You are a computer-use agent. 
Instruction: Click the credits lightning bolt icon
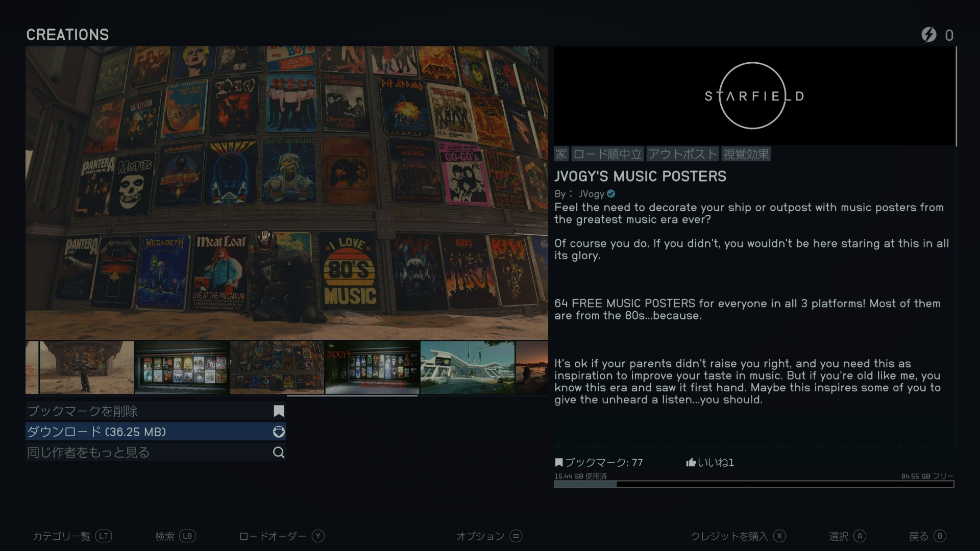pos(928,35)
